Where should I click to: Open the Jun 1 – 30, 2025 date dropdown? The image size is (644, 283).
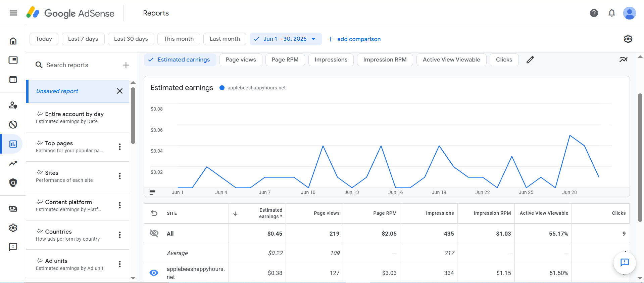point(286,39)
